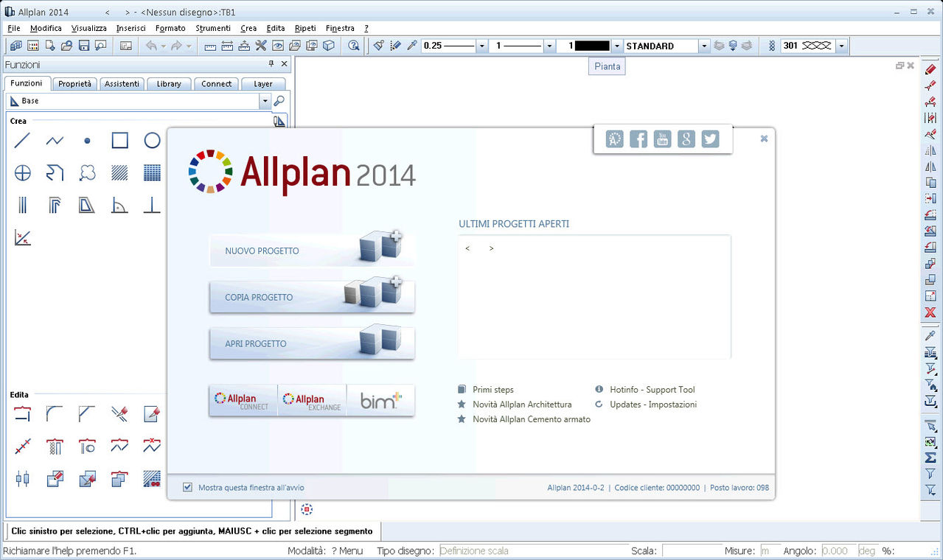Open Novità Allplan Architettura link
This screenshot has height=560, width=943.
522,405
